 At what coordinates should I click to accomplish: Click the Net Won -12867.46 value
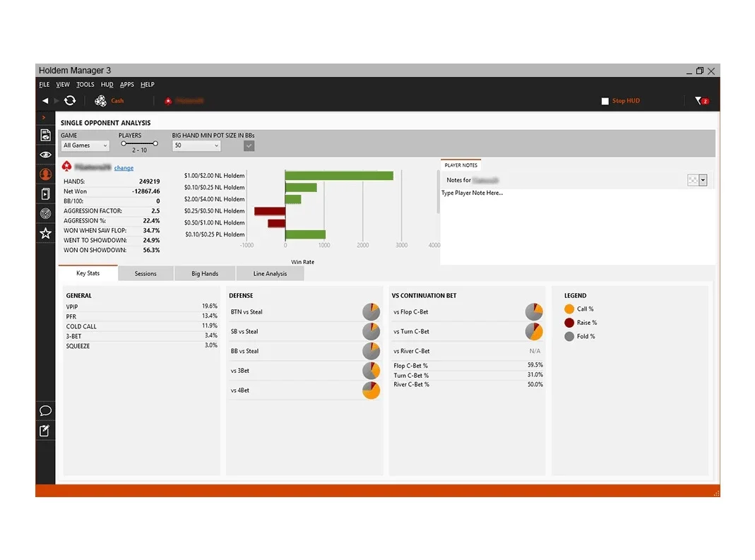[x=146, y=191]
